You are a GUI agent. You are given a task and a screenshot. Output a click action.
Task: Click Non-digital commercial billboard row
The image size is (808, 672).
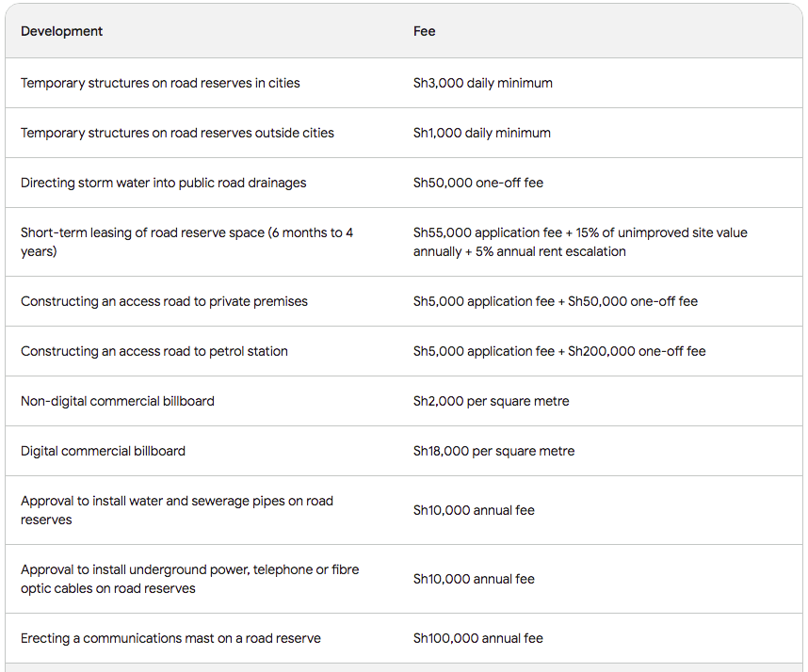click(404, 401)
